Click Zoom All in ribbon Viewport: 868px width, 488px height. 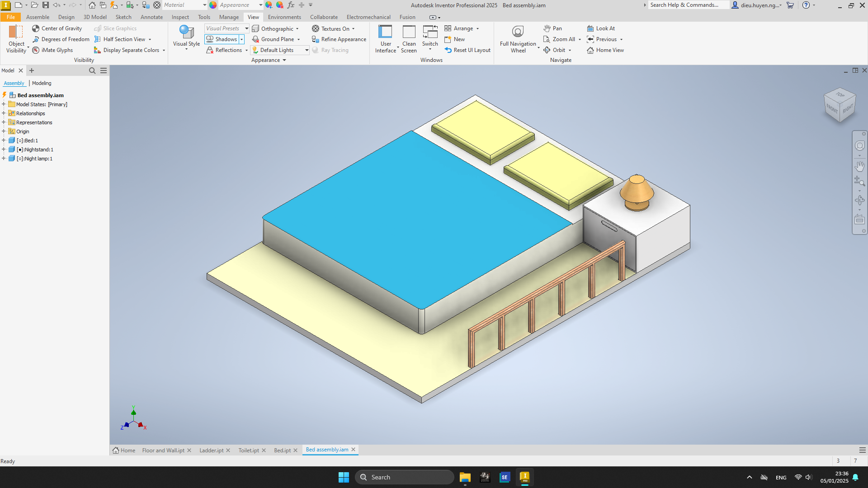[559, 39]
